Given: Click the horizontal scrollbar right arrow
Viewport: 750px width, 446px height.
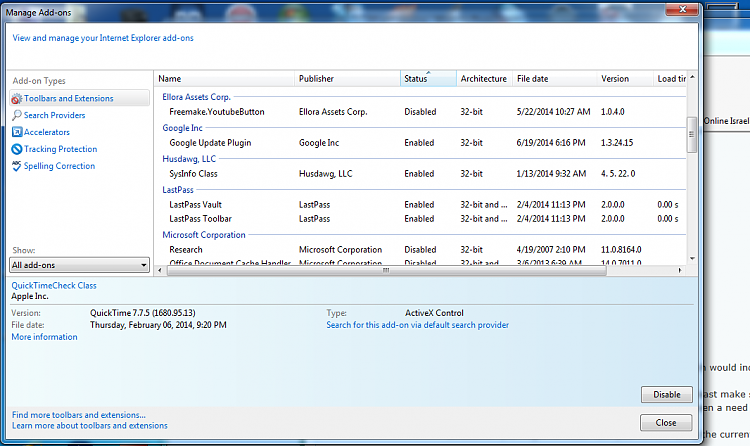Looking at the screenshot, I should (680, 270).
